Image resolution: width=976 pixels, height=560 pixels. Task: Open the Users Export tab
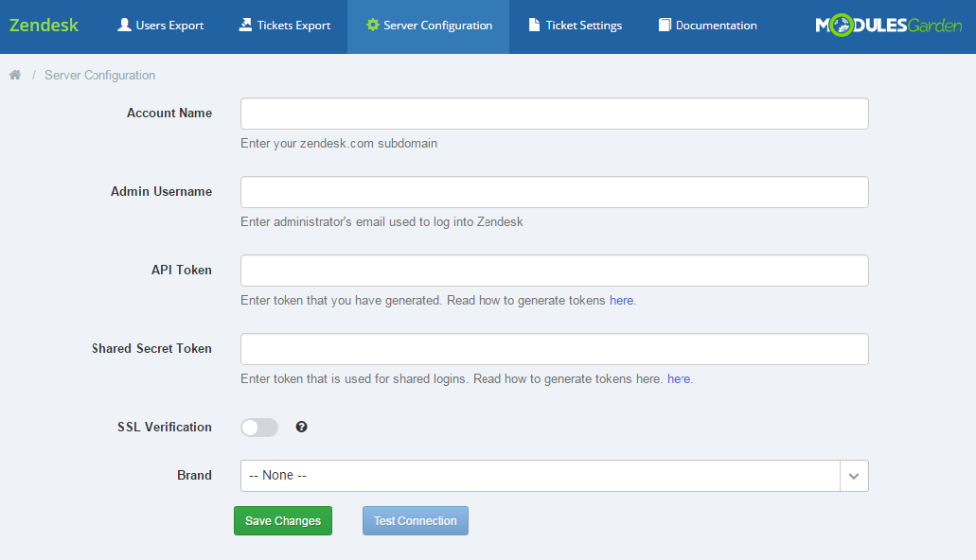(161, 26)
